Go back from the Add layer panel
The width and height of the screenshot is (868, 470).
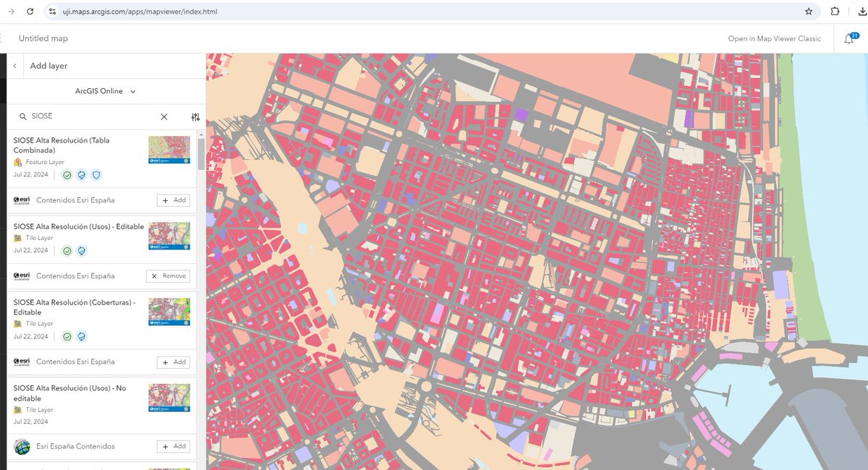(x=15, y=66)
